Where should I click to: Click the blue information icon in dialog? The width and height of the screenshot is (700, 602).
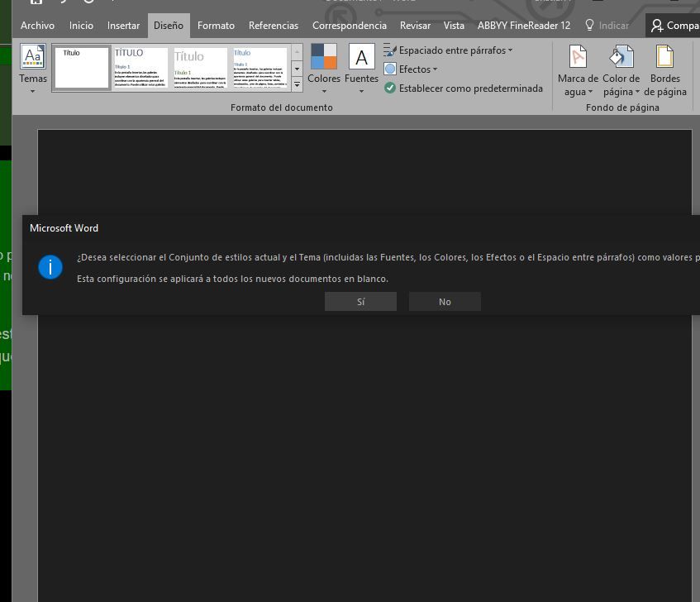point(50,267)
